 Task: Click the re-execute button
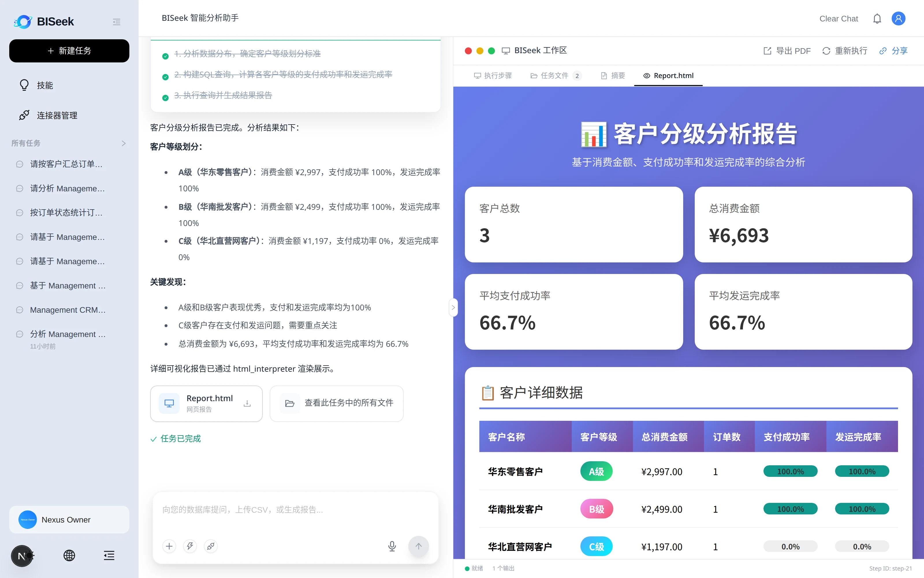click(x=845, y=51)
